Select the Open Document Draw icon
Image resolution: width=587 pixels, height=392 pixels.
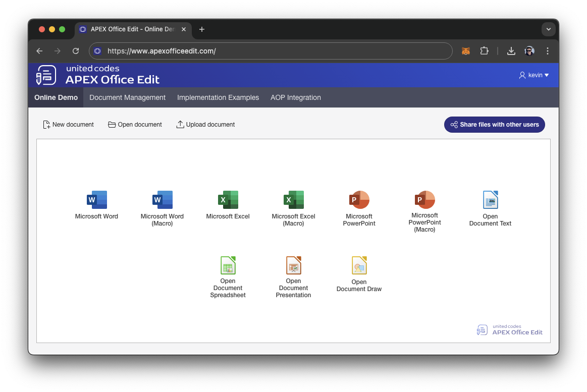(359, 265)
